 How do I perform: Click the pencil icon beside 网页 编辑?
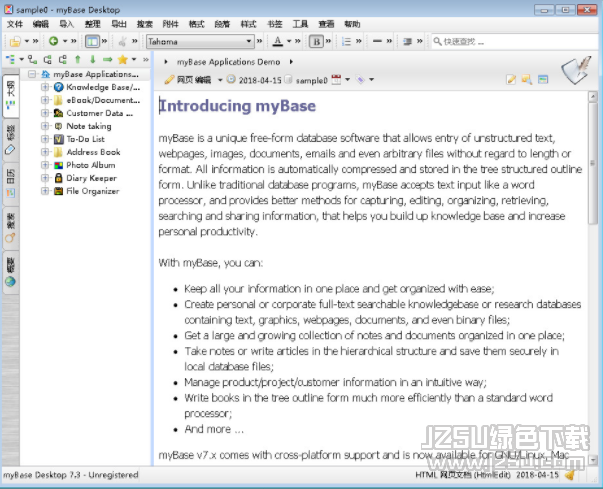pyautogui.click(x=169, y=80)
